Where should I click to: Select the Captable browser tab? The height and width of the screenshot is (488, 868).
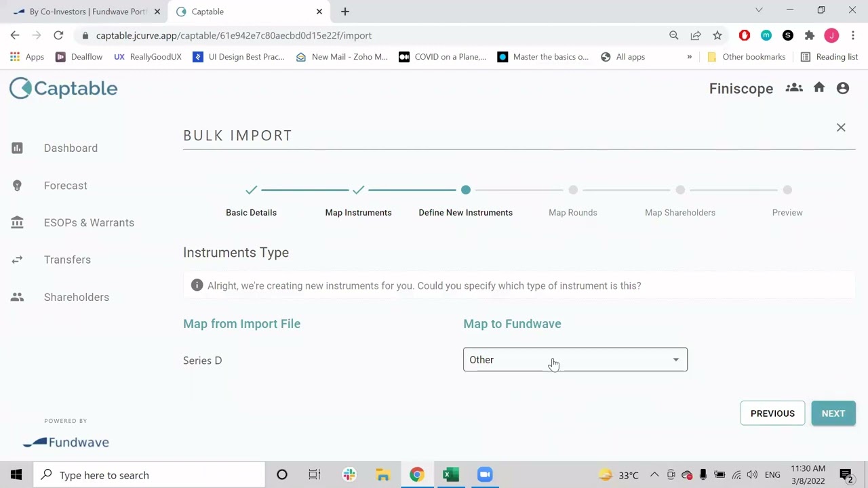(x=248, y=12)
